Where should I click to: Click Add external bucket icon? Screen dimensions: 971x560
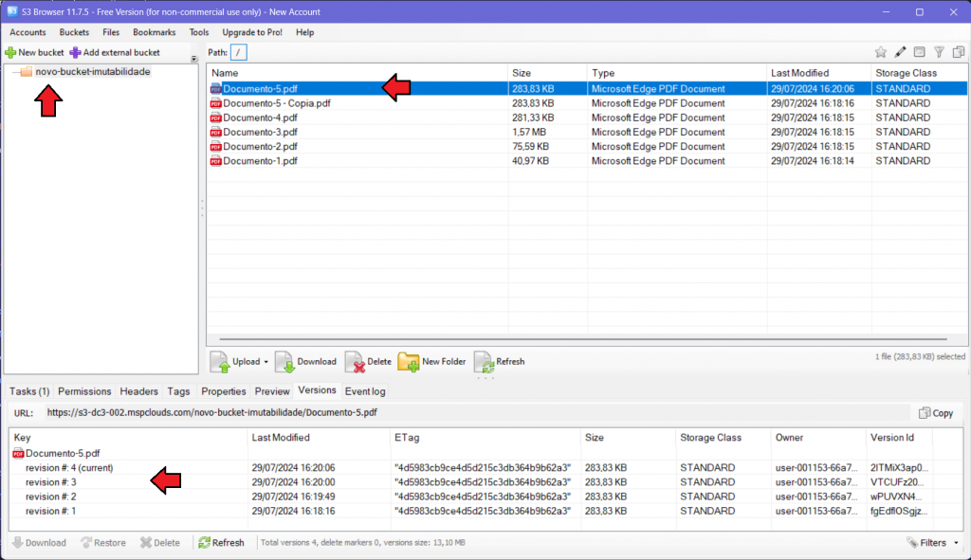[75, 53]
